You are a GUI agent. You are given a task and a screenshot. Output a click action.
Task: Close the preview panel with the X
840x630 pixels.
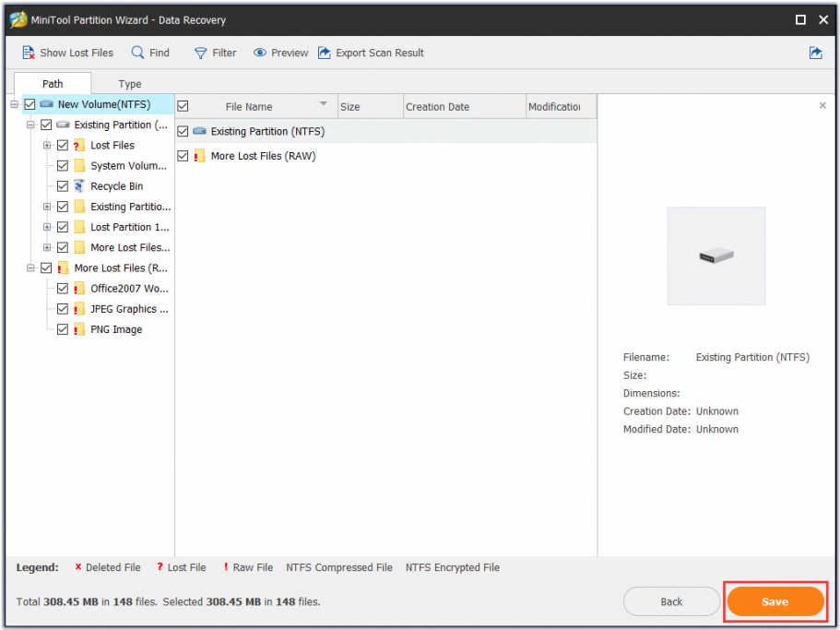[822, 105]
